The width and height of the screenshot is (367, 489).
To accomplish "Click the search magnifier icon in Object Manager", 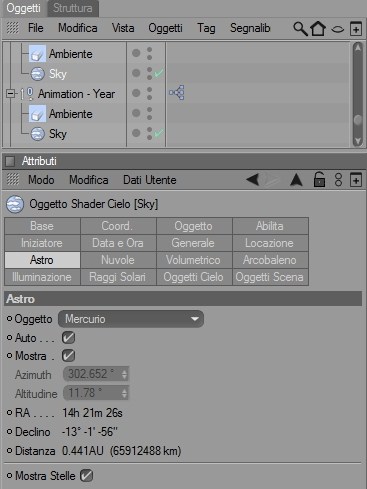I will coord(300,29).
